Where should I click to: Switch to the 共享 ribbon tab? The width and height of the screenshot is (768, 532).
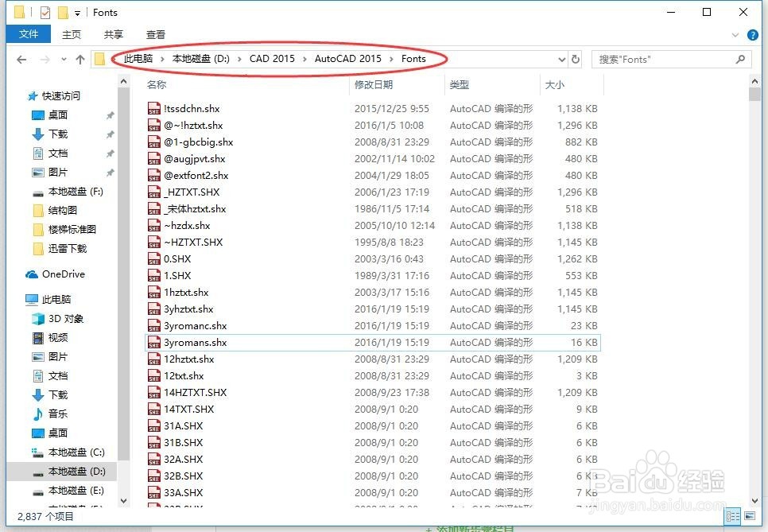point(114,34)
